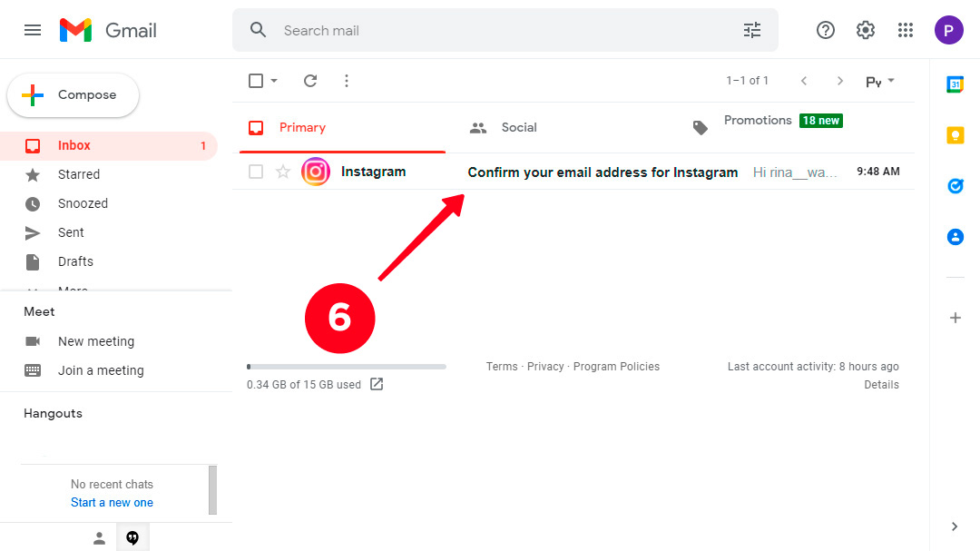Open the More three-dot menu
The image size is (980, 551).
click(x=347, y=81)
